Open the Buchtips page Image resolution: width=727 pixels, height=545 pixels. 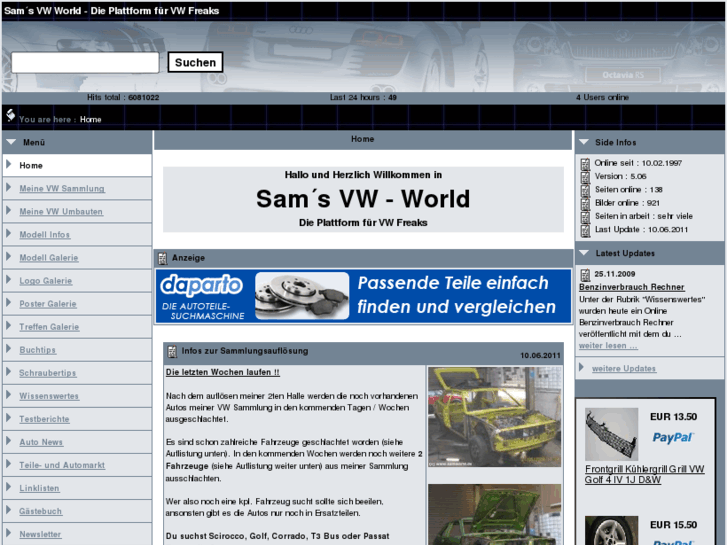(38, 350)
